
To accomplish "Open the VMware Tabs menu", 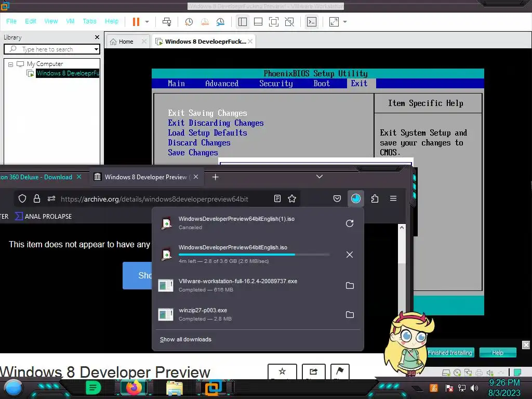I will [89, 21].
